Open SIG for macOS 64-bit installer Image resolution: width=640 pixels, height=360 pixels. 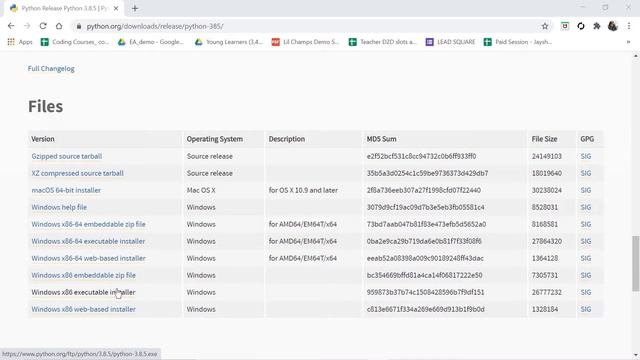(586, 190)
